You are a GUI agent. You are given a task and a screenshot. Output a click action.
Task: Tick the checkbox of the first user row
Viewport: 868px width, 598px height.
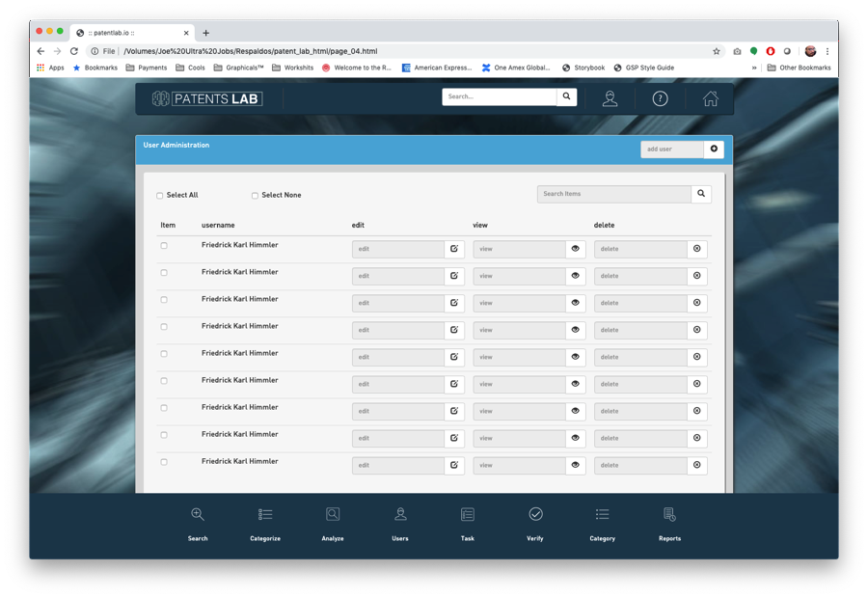coord(164,245)
